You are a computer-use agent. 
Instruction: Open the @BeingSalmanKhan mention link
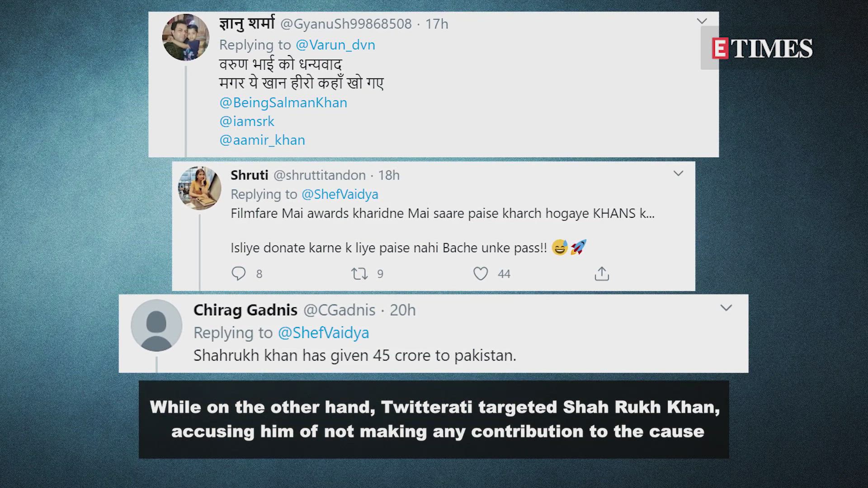(x=283, y=103)
